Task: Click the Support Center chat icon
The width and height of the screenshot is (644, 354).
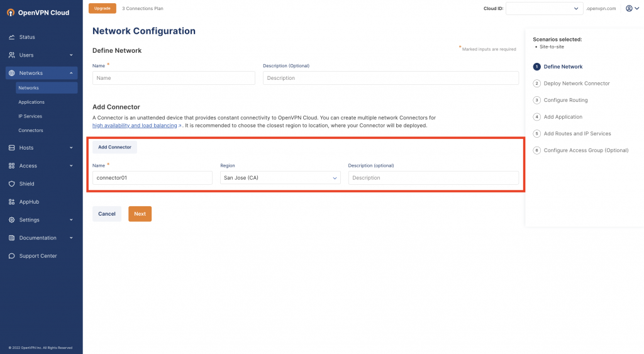Action: (x=11, y=256)
